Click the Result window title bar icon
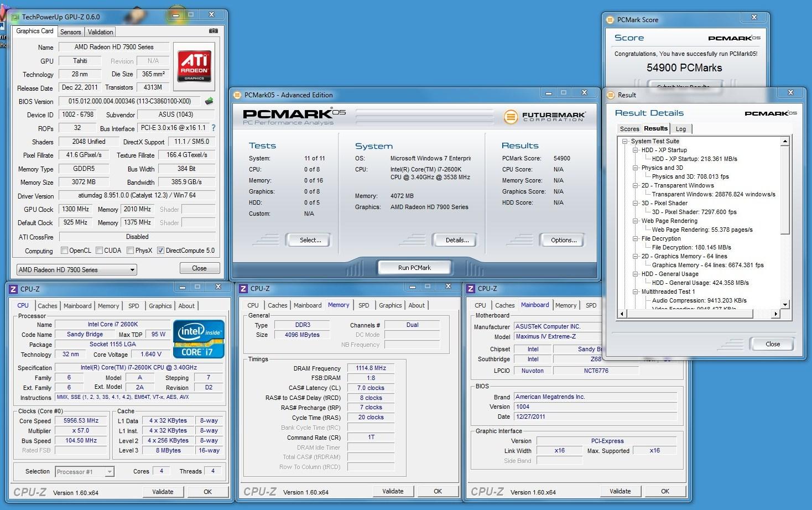 (610, 95)
